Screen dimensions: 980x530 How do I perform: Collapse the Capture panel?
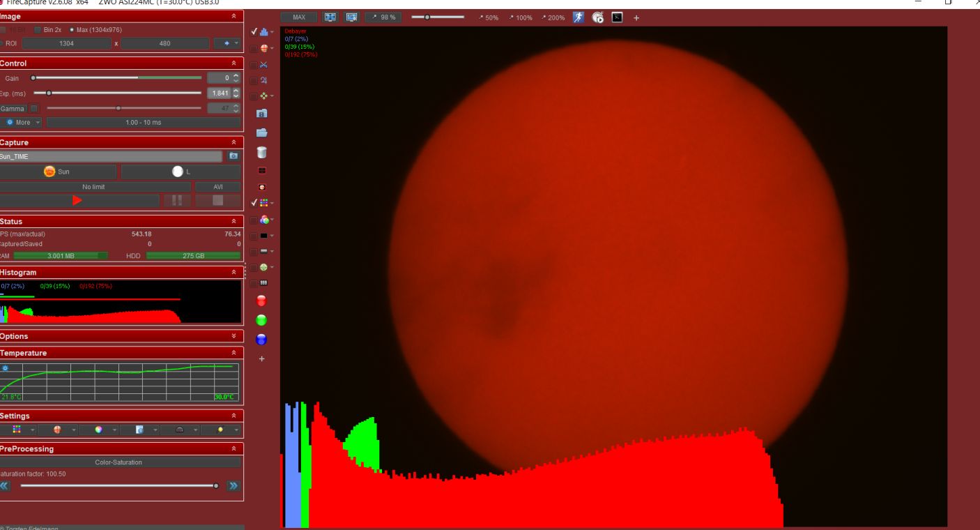point(233,142)
